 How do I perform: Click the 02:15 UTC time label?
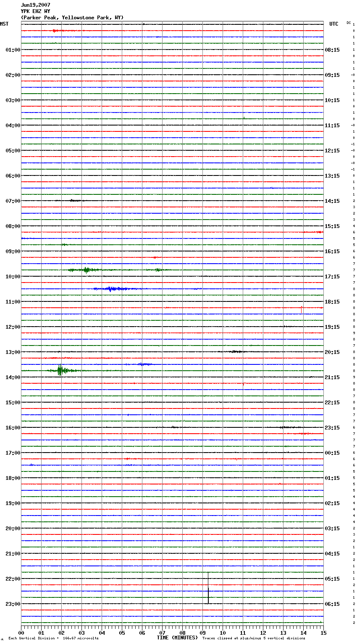click(x=332, y=503)
